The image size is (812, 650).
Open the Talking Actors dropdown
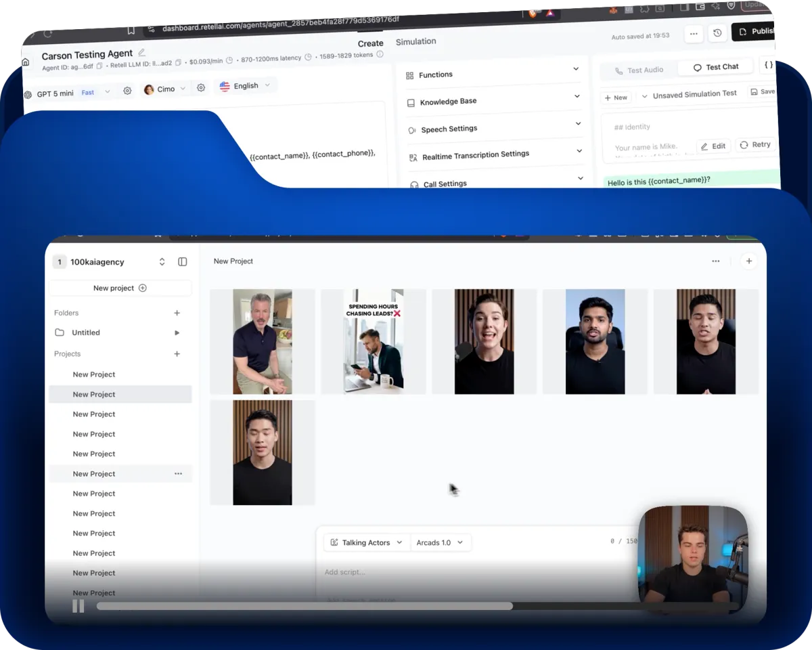[x=367, y=542]
